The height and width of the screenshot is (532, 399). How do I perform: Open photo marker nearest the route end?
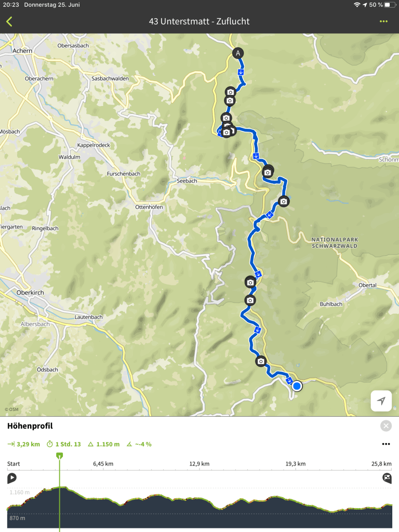[x=261, y=362]
